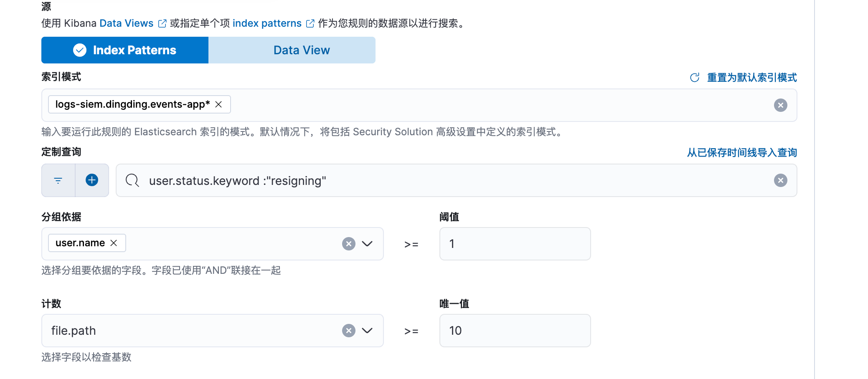Select the Index Patterns source option
This screenshot has width=868, height=379.
click(x=125, y=50)
